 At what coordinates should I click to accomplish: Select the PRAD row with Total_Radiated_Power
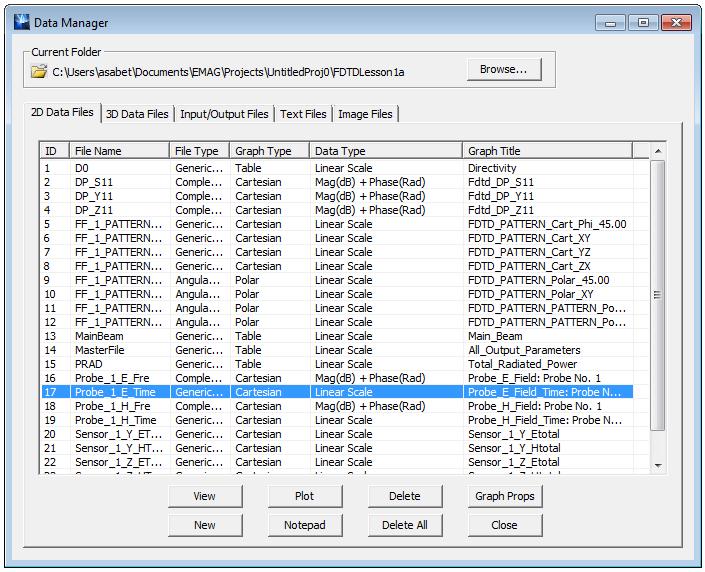point(88,364)
